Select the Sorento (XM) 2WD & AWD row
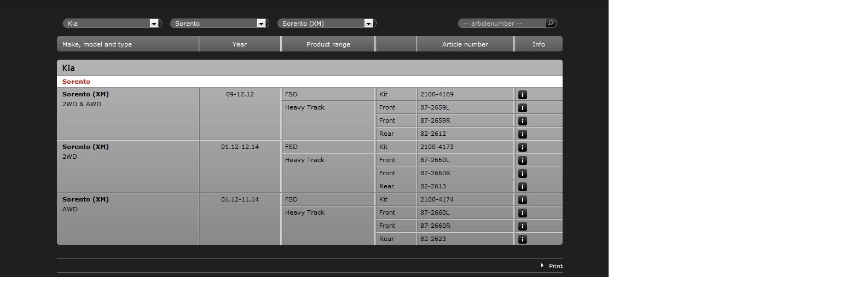 85,94
